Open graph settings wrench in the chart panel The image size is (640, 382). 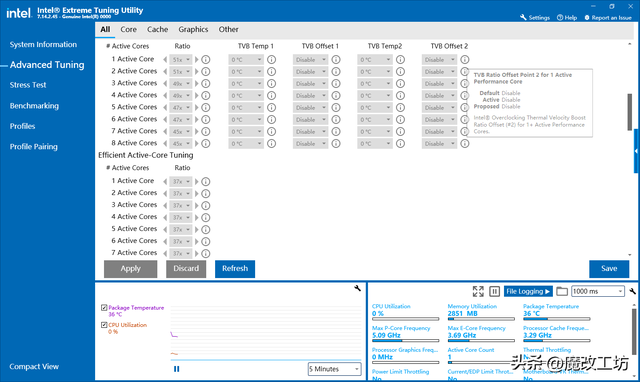pyautogui.click(x=358, y=289)
